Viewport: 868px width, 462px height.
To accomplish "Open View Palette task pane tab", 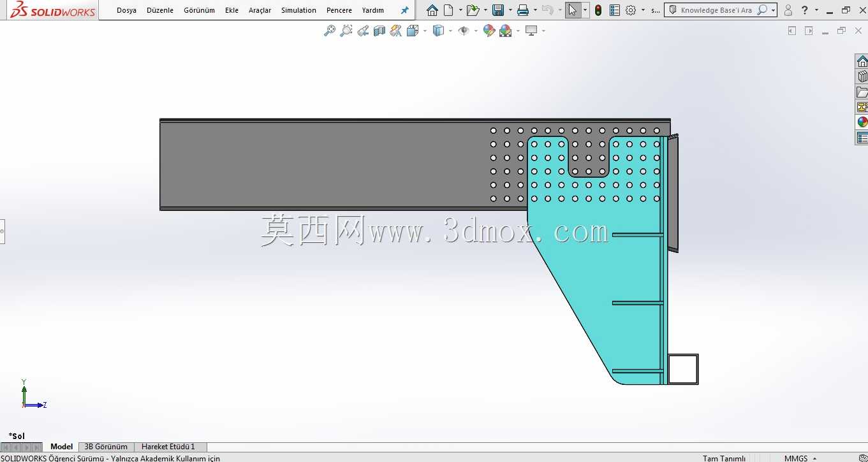I will coord(862,107).
